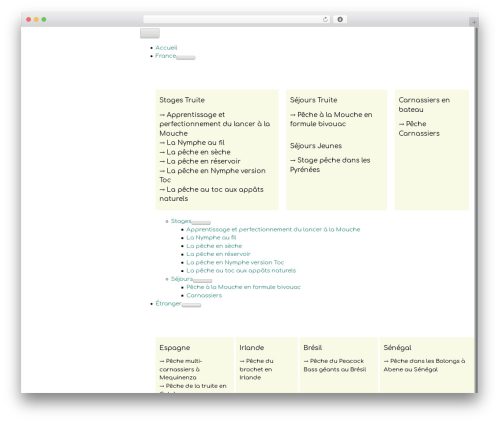
Task: Open the France menu link
Action: tap(165, 56)
